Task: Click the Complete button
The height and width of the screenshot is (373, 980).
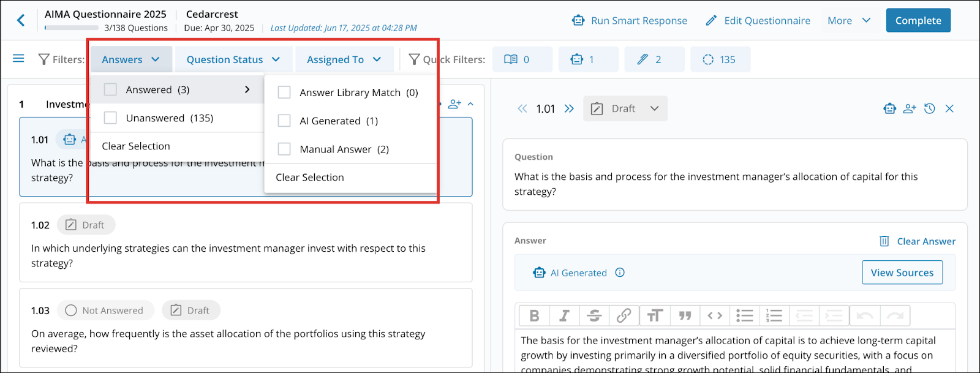Action: tap(918, 20)
